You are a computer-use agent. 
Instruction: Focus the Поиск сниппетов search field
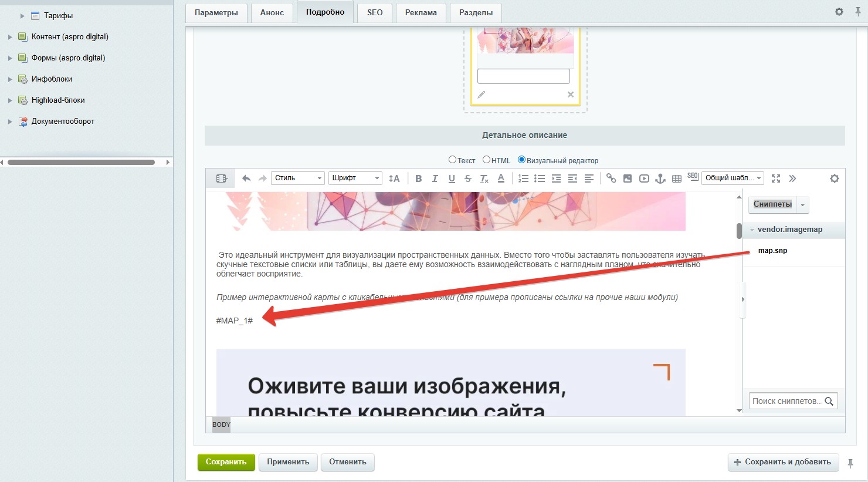coord(793,401)
